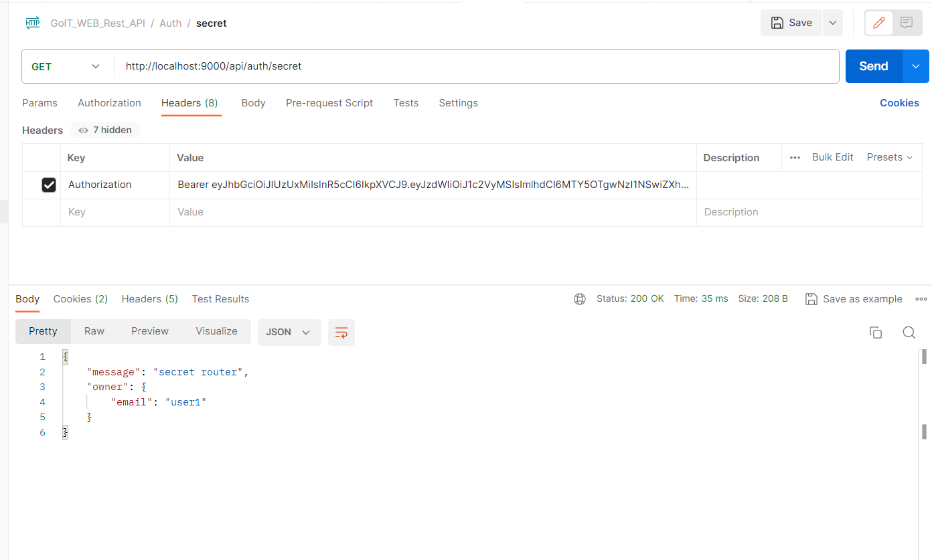Select the Preview view

[x=150, y=331]
